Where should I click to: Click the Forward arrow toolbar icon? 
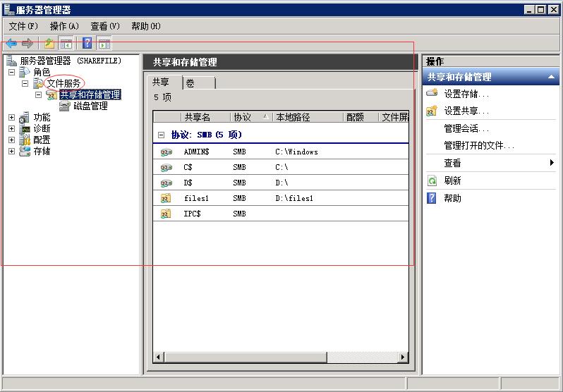tap(28, 44)
